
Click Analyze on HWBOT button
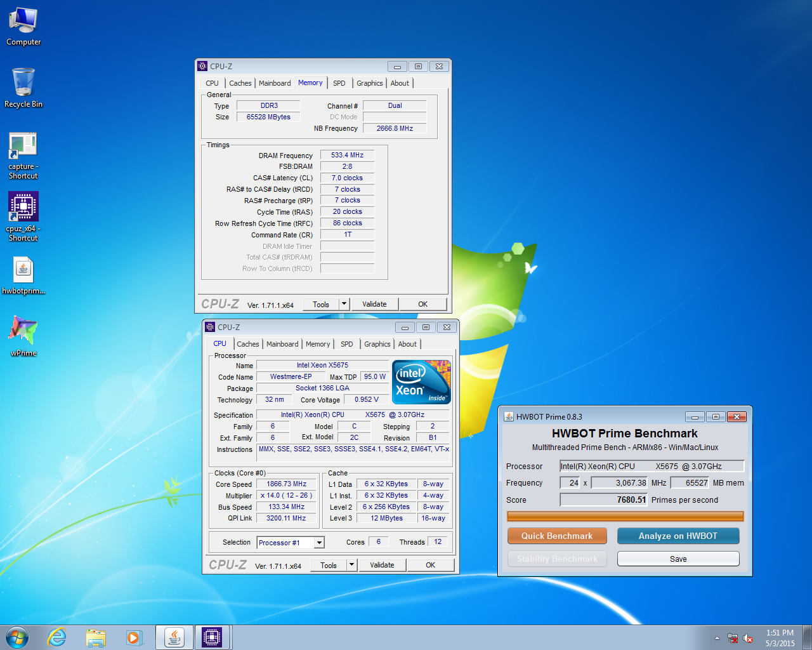click(678, 536)
